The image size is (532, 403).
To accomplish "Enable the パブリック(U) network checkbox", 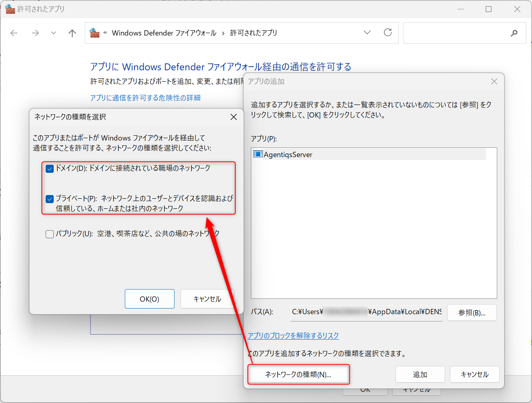I will pos(49,233).
